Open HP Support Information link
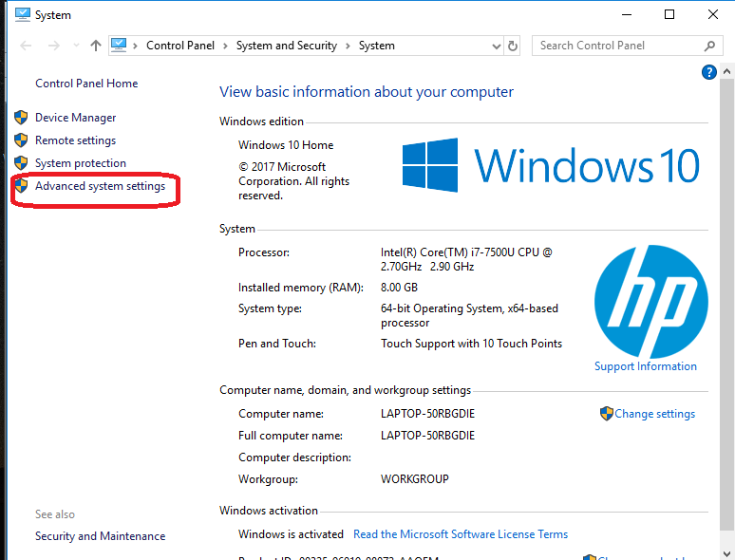 pyautogui.click(x=646, y=366)
